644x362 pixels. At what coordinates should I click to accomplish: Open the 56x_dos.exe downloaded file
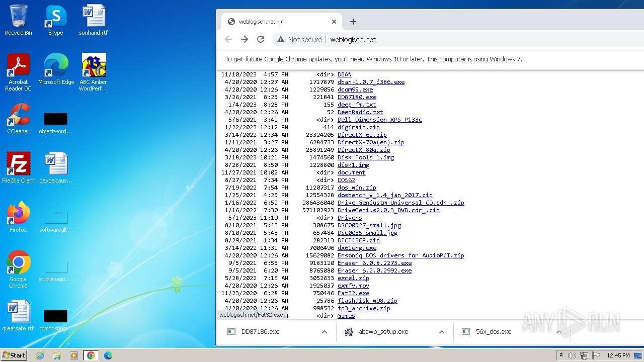click(494, 332)
